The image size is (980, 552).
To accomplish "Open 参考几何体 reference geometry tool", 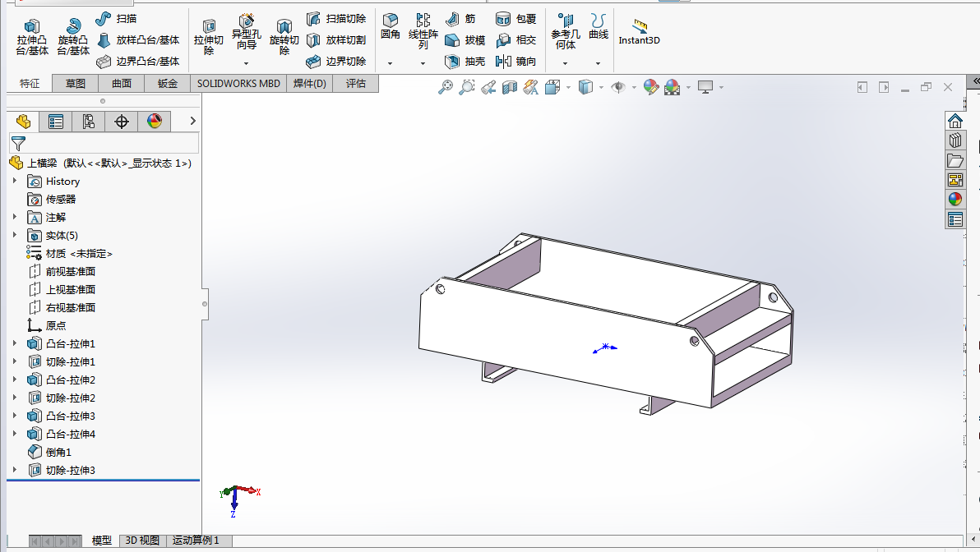I will [565, 31].
